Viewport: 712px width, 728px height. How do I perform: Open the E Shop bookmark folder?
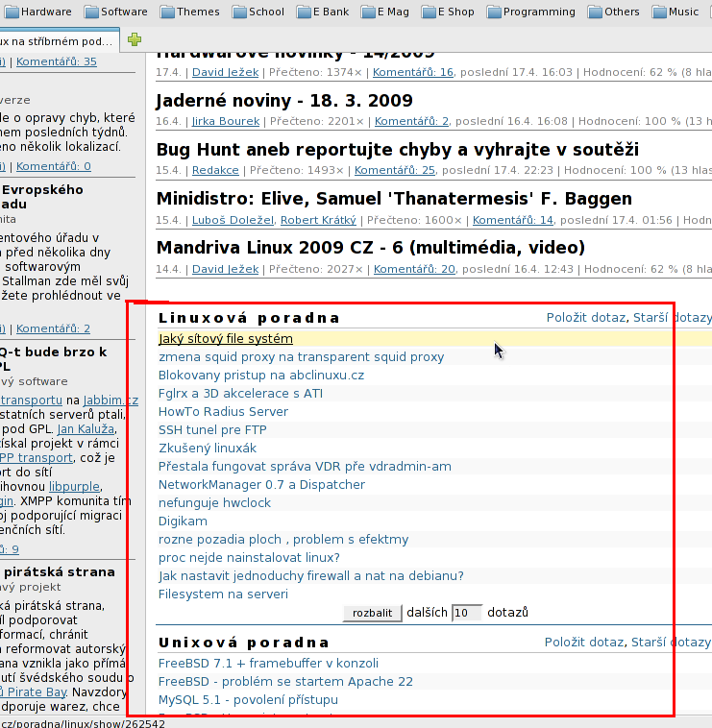click(448, 12)
